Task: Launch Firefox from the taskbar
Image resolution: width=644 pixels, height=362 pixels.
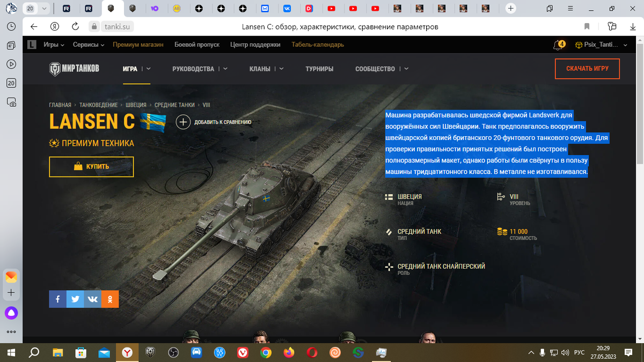Action: tap(289, 352)
